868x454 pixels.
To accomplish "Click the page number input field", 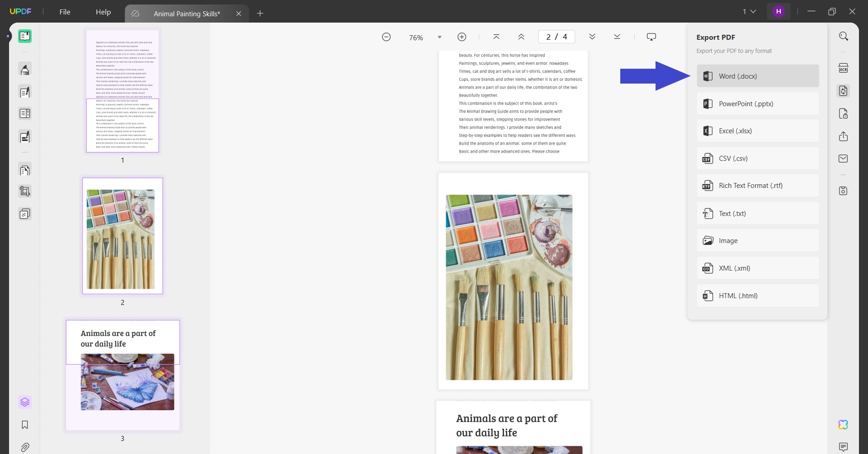I will coord(557,37).
